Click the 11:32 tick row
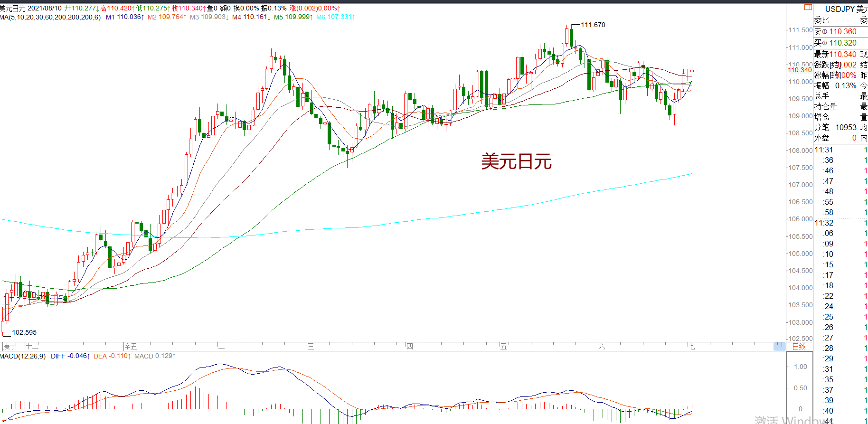This screenshot has width=868, height=424. point(841,223)
